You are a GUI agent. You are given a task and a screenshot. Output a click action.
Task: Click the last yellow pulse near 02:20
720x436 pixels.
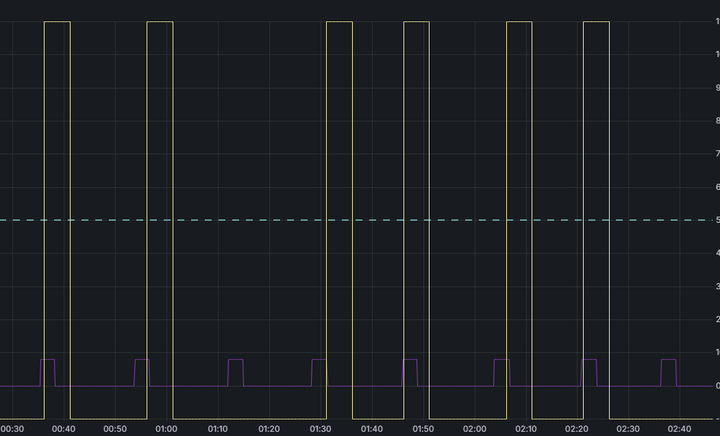[x=596, y=21]
